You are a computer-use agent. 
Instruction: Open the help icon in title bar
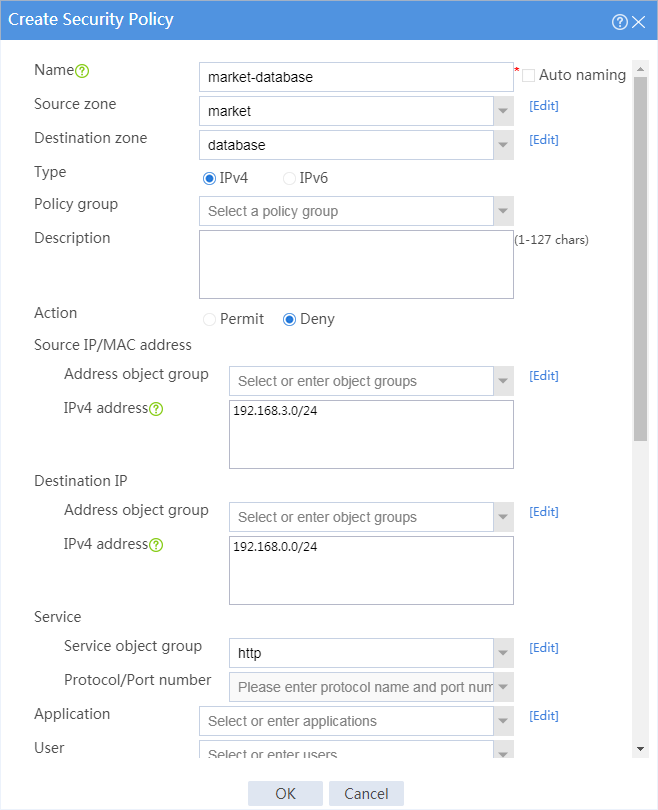619,22
